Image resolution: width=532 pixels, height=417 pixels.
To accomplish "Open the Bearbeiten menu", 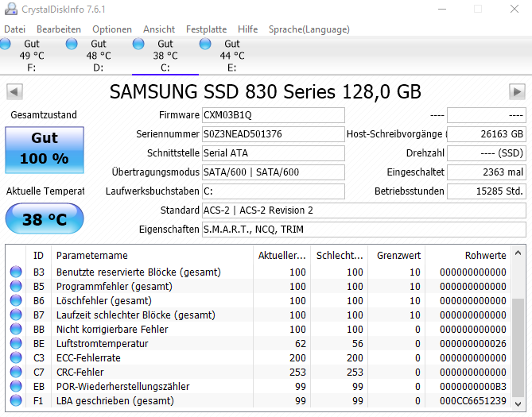I will coord(59,29).
